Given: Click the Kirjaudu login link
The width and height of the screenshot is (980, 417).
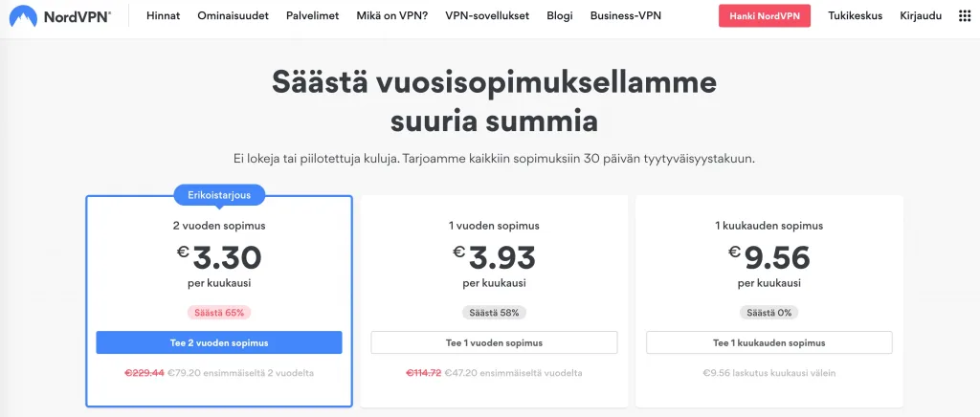Looking at the screenshot, I should point(921,16).
